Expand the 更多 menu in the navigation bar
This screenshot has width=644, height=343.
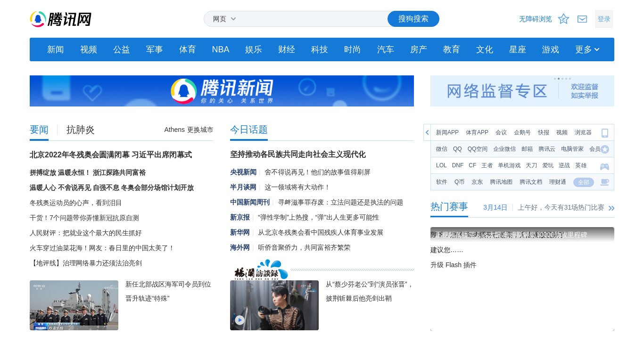point(587,49)
